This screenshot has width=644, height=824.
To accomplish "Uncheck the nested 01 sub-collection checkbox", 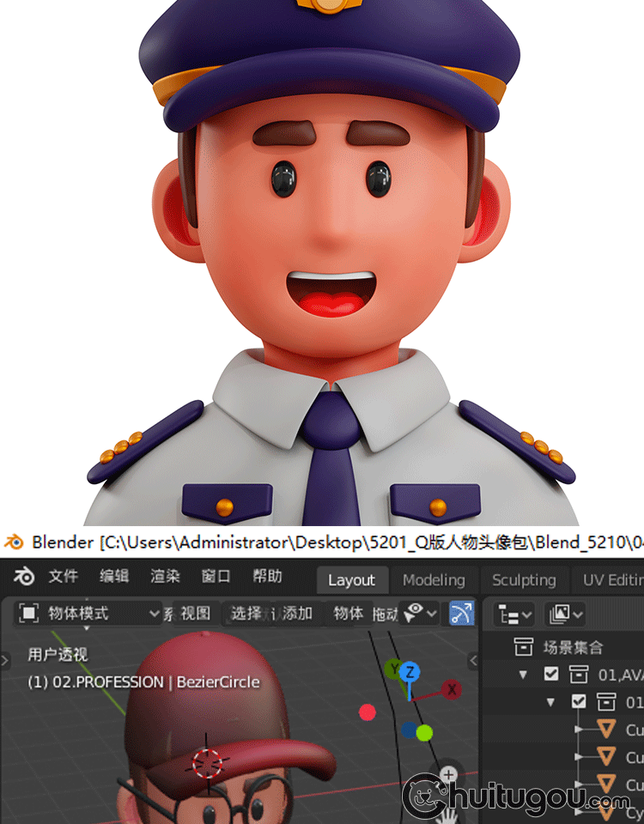I will pyautogui.click(x=579, y=701).
